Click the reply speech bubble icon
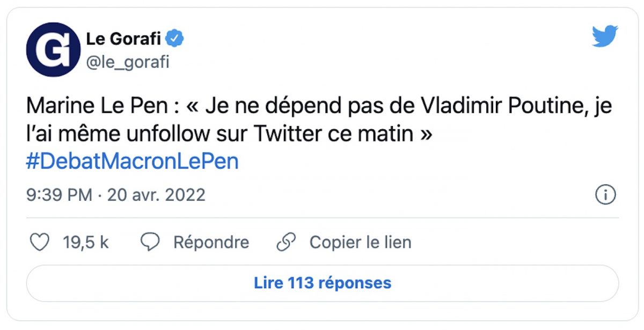The height and width of the screenshot is (330, 644). [151, 242]
